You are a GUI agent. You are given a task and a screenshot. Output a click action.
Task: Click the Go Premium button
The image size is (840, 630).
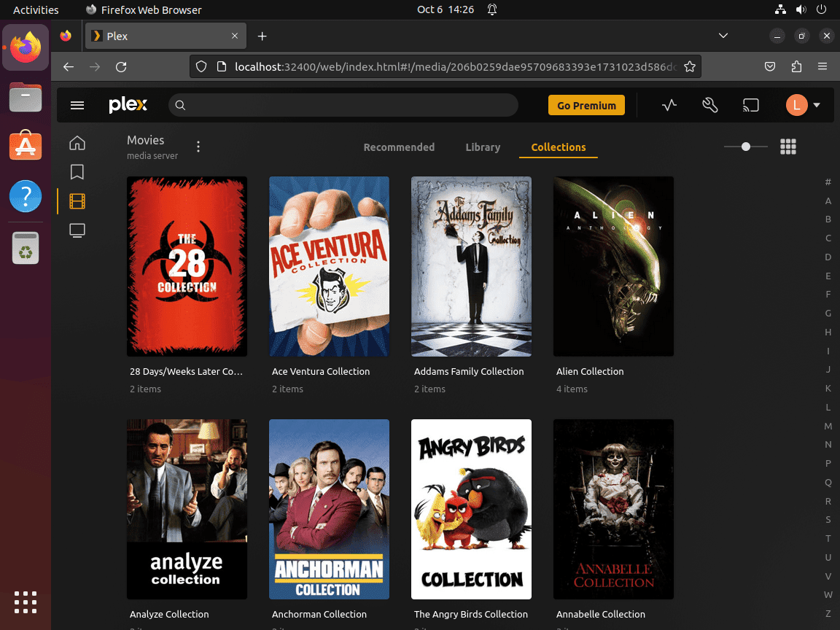click(586, 104)
